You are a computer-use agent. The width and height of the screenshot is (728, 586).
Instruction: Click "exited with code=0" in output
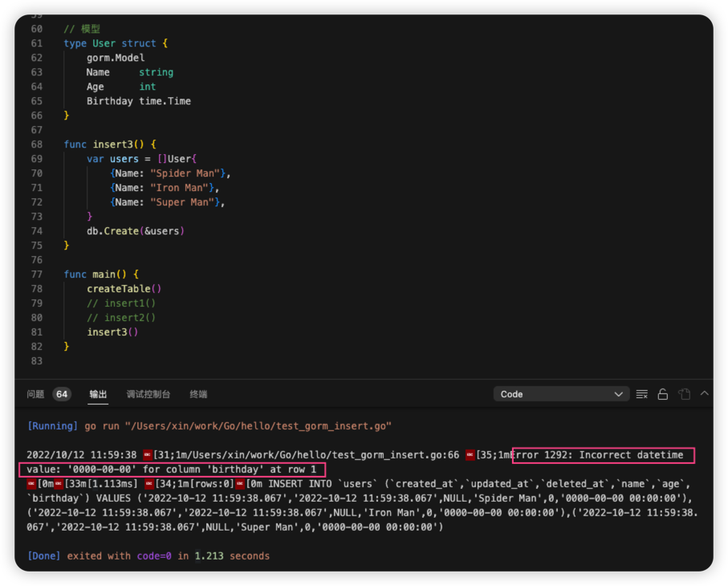point(120,556)
